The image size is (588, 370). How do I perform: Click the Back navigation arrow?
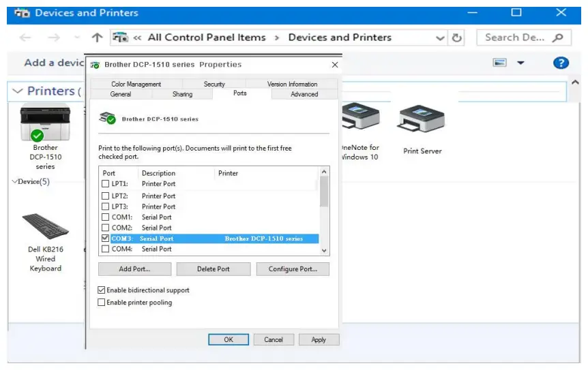point(25,37)
